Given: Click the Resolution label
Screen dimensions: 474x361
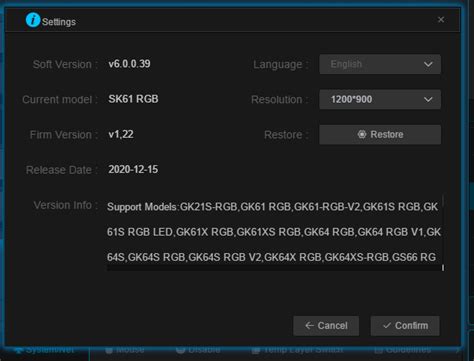Looking at the screenshot, I should pos(279,100).
